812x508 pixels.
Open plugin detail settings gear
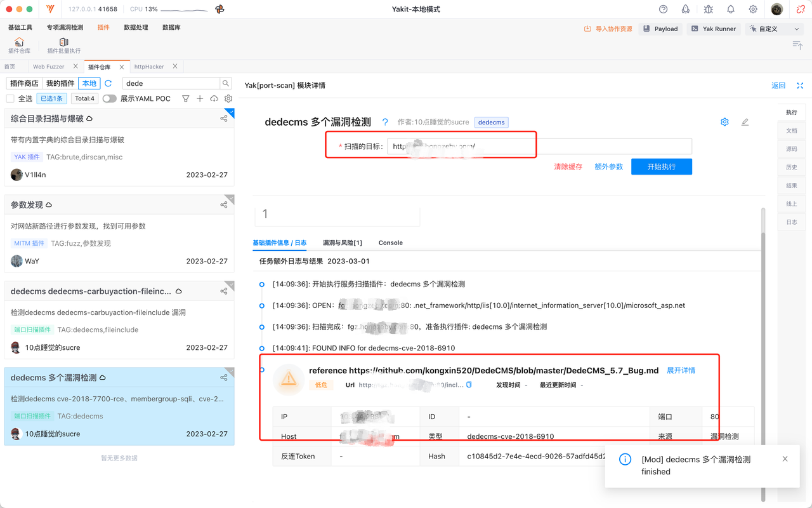[724, 122]
